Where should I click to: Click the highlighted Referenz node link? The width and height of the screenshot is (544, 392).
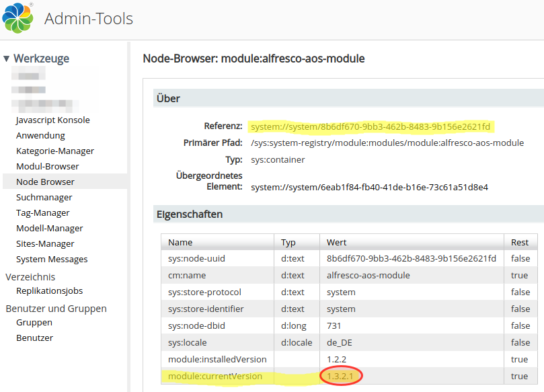pos(371,126)
